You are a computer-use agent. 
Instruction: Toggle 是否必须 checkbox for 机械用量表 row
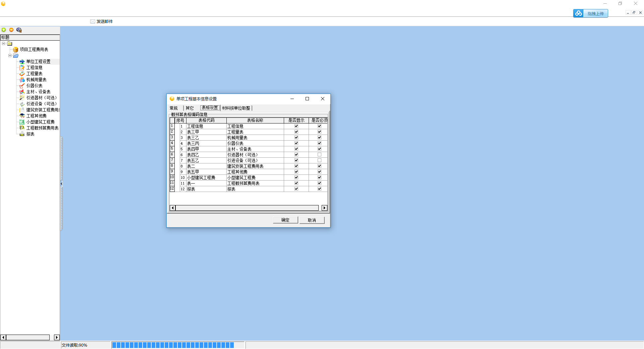(320, 138)
